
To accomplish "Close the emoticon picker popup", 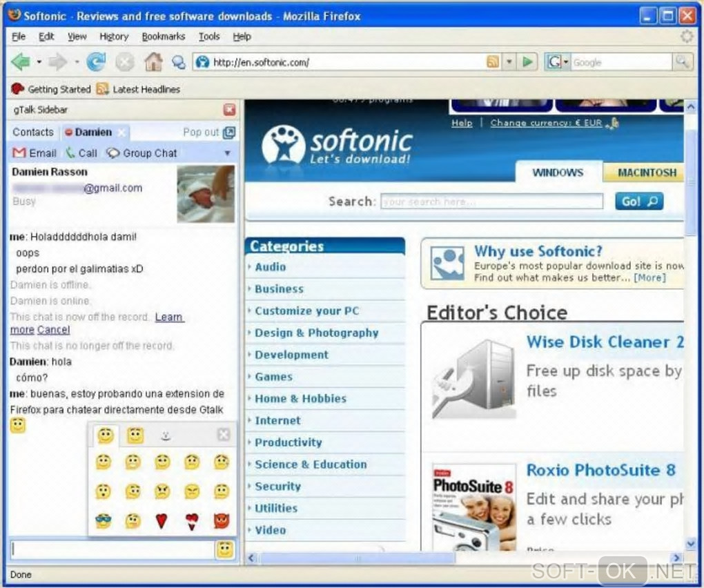I will (x=224, y=434).
